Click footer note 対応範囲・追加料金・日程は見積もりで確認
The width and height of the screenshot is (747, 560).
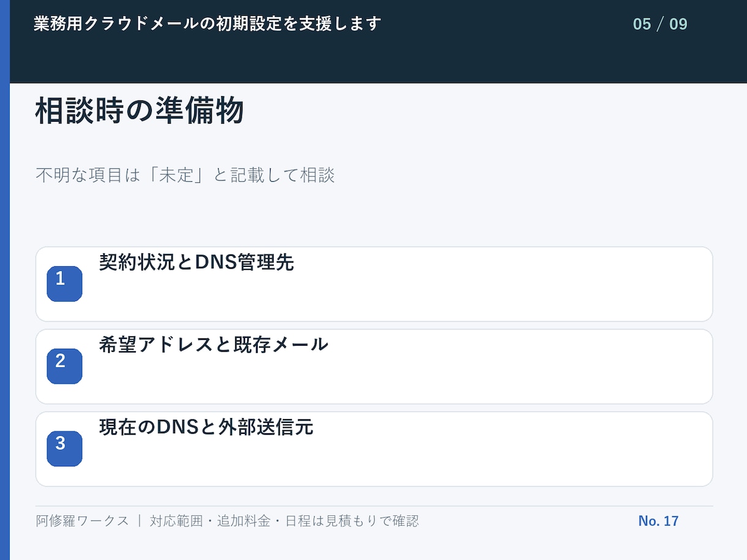284,521
